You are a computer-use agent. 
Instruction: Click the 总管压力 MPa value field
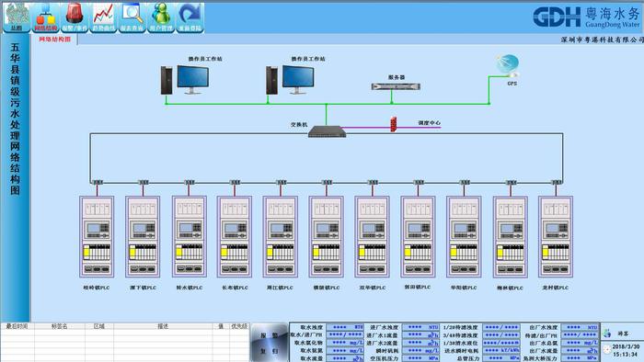click(x=501, y=358)
